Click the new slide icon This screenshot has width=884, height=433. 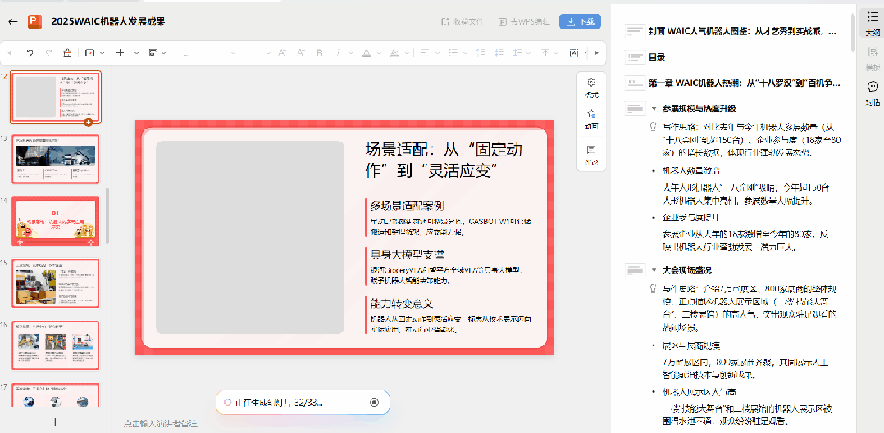(x=90, y=53)
